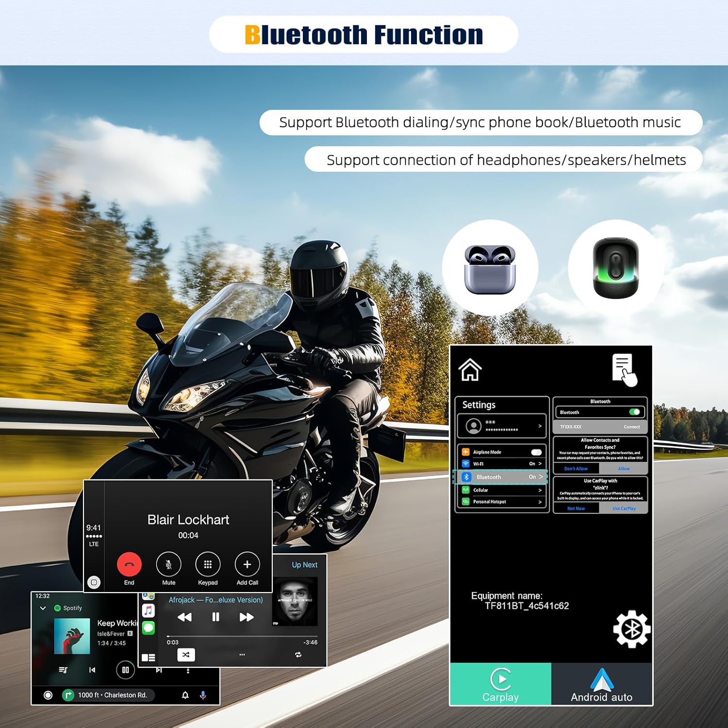728x728 pixels.
Task: Choose Use CarPlay in the zlink prompt
Action: 624,509
